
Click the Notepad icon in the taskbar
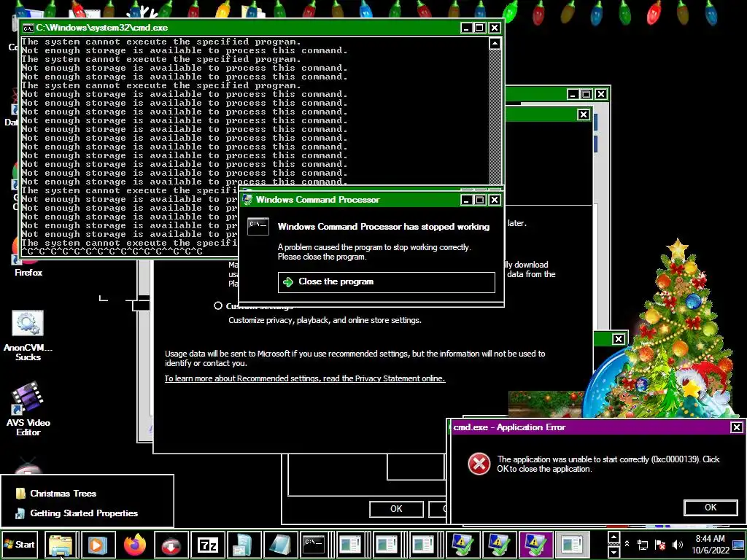tap(280, 544)
